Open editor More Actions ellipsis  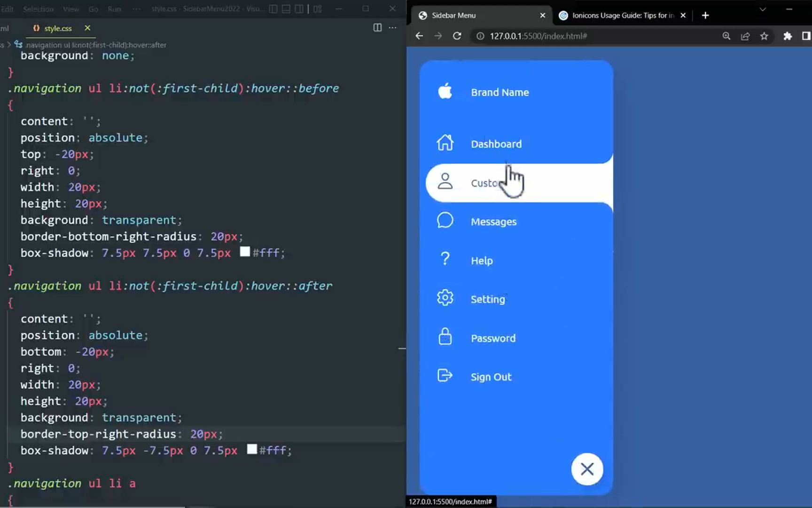coord(393,28)
